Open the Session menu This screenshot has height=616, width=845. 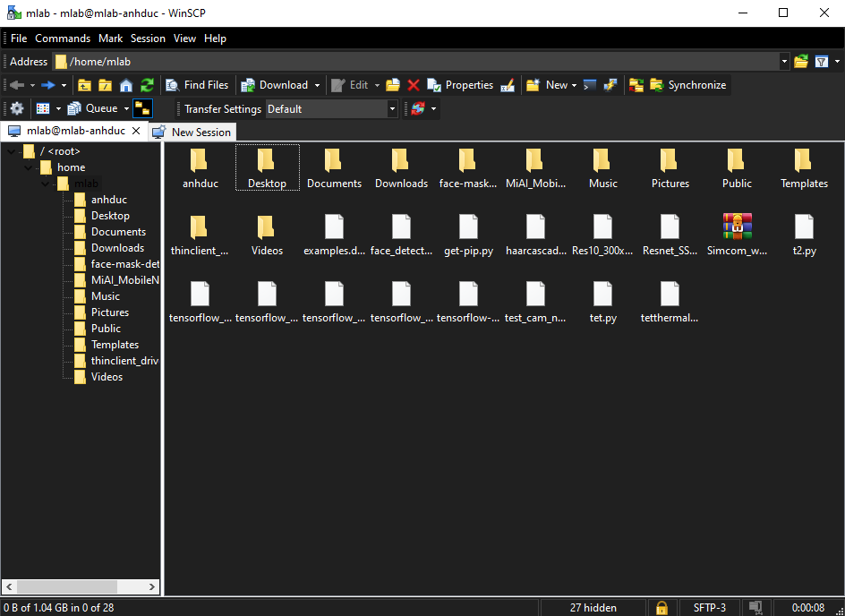(148, 38)
